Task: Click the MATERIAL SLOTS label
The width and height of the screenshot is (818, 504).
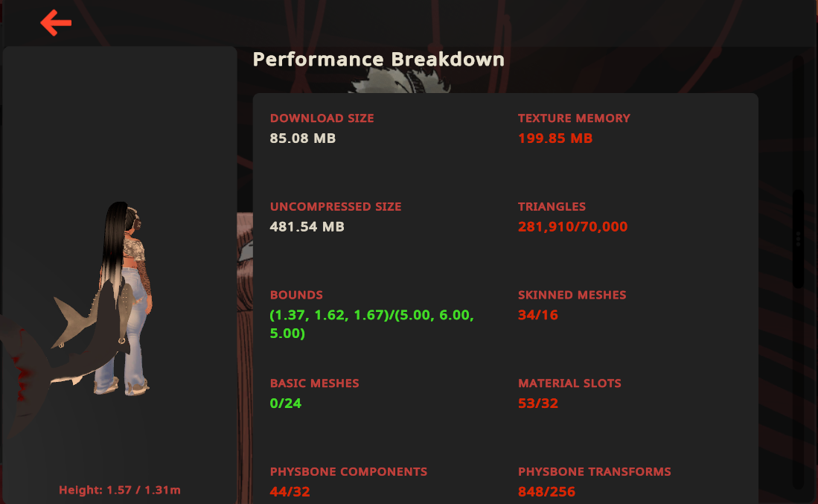Action: pos(569,383)
